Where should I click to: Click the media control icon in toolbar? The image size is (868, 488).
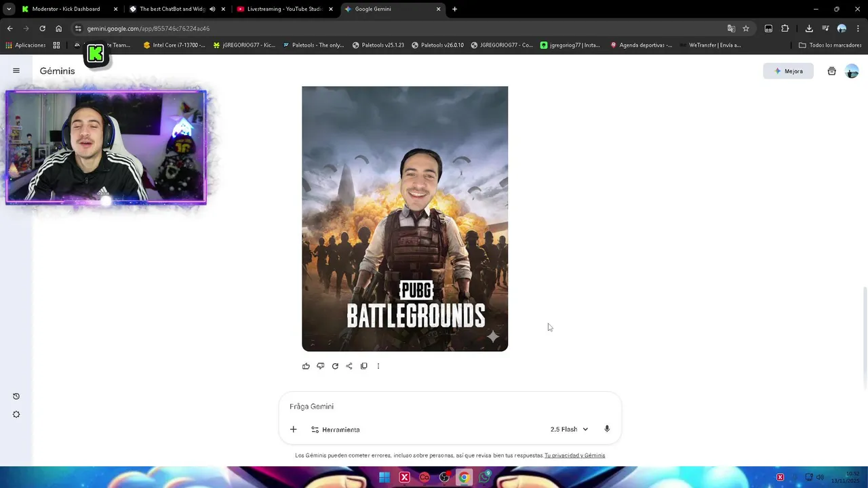[825, 28]
